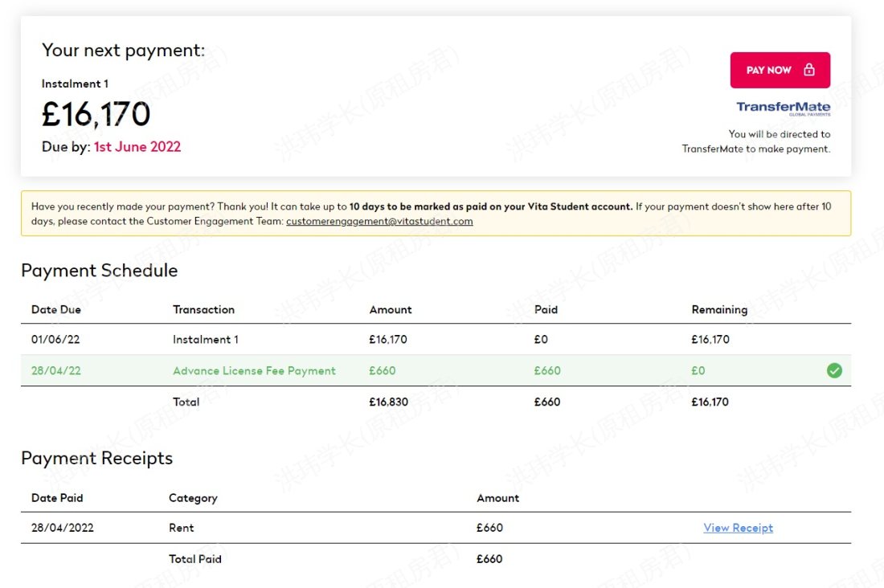The image size is (884, 588).
Task: Click the lock icon in Pay Now
Action: [809, 70]
